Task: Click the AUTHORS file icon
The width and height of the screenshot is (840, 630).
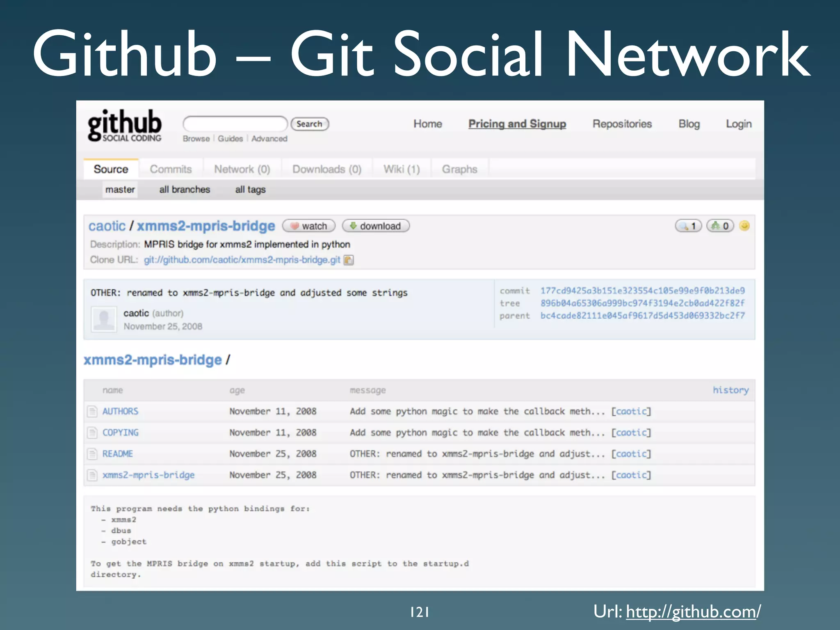Action: pyautogui.click(x=92, y=411)
